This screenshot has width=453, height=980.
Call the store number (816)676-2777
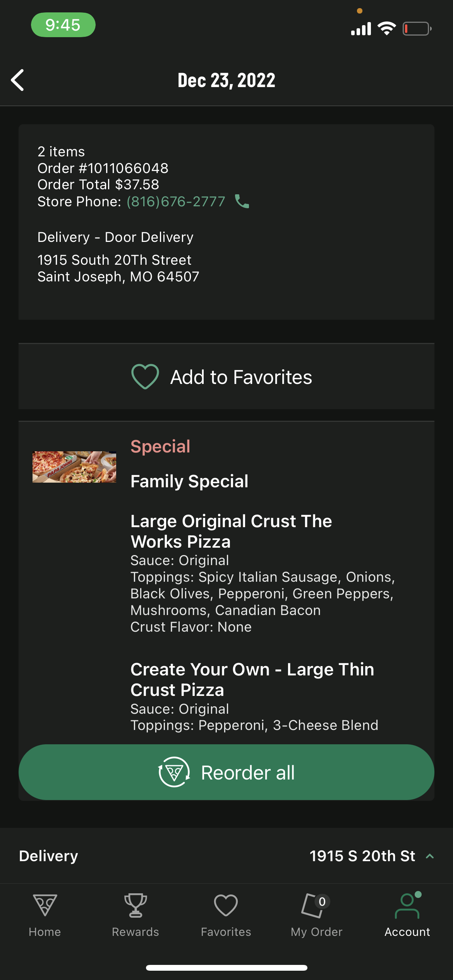point(176,202)
